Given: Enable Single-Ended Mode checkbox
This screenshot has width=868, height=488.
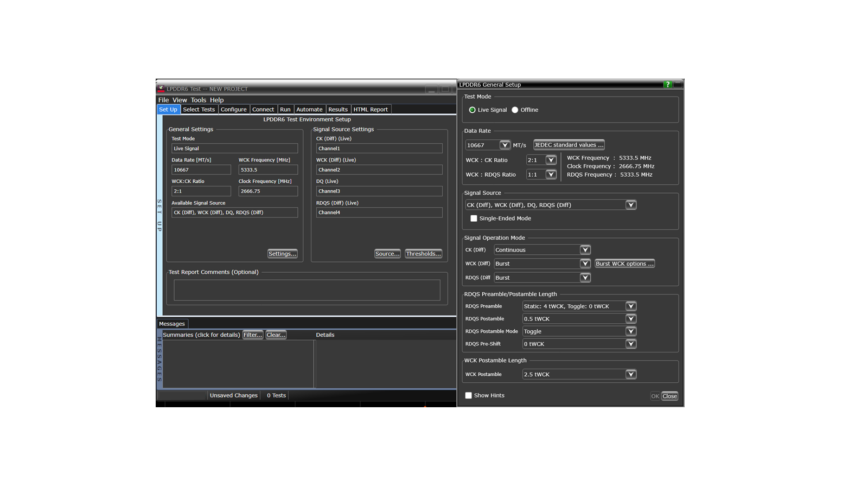Looking at the screenshot, I should (x=474, y=218).
